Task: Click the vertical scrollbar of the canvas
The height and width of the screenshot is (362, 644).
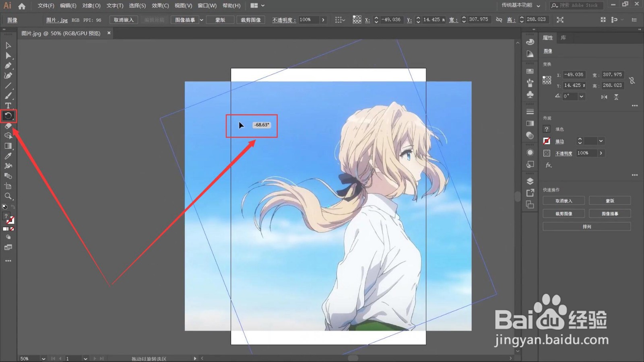Action: coord(518,196)
